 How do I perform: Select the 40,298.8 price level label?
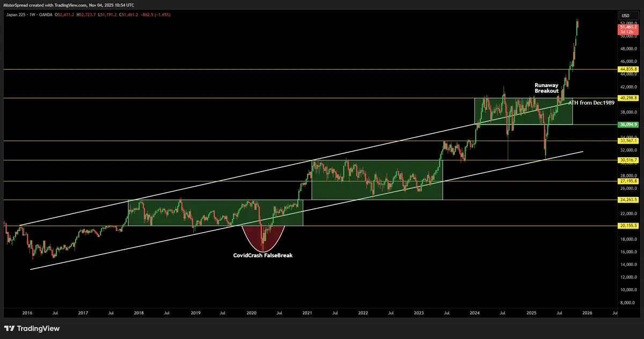[x=628, y=98]
